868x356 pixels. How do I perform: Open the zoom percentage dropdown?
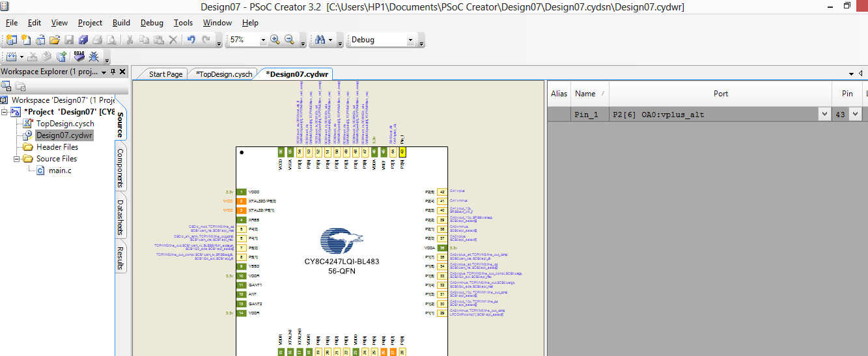click(x=263, y=40)
